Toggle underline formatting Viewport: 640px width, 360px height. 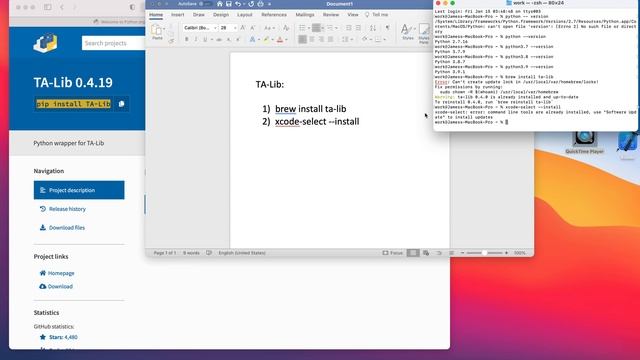click(205, 40)
